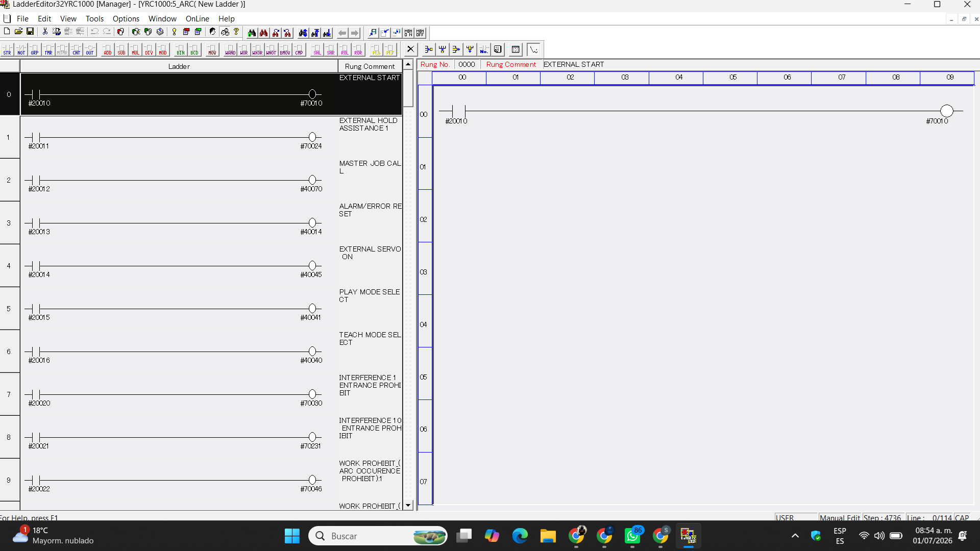
Task: Insert a SUB arithmetic instruction
Action: (x=121, y=49)
